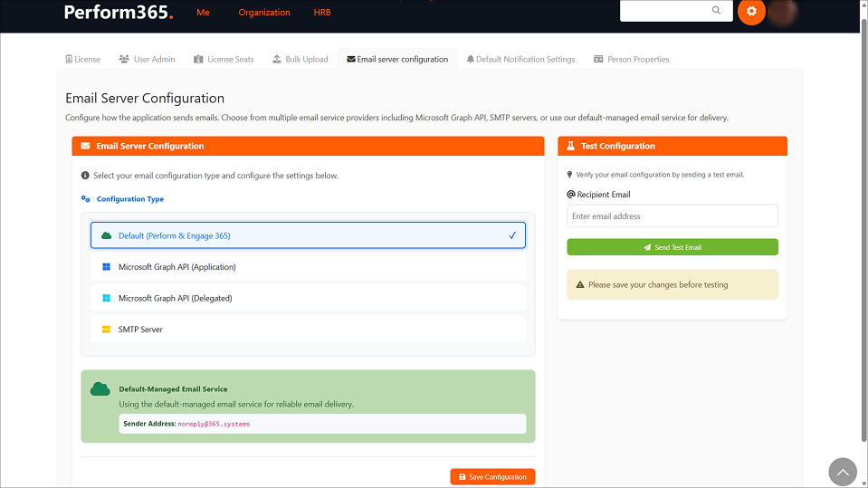Click the notification bell icon
Viewport: 868px width, 488px height.
470,59
